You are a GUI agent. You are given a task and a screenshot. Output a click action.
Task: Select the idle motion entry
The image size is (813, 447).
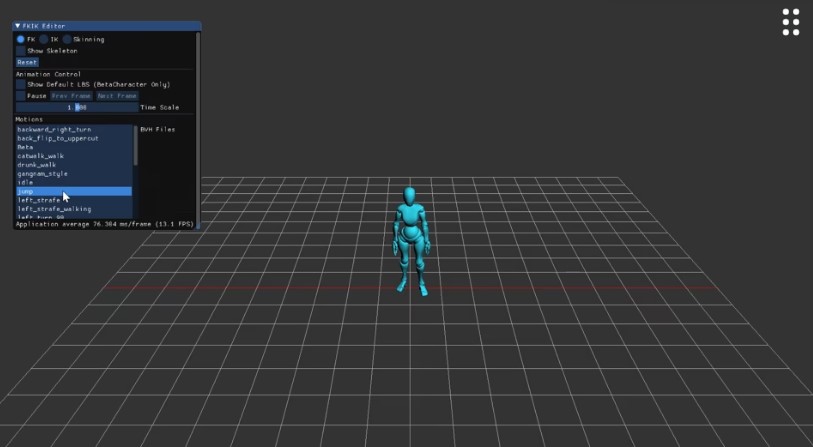[x=26, y=183]
